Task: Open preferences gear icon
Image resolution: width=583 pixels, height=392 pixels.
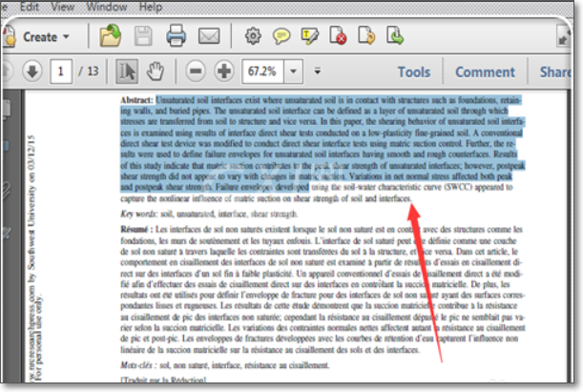Action: coord(253,36)
